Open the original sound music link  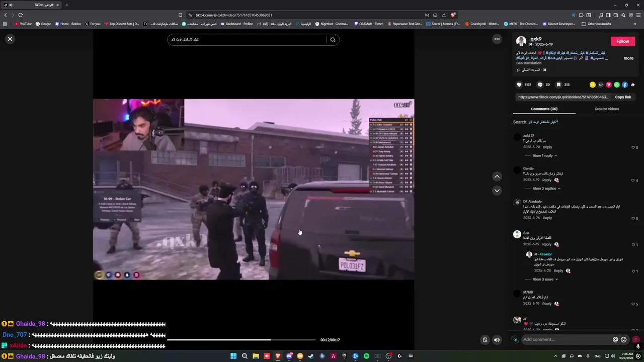531,70
